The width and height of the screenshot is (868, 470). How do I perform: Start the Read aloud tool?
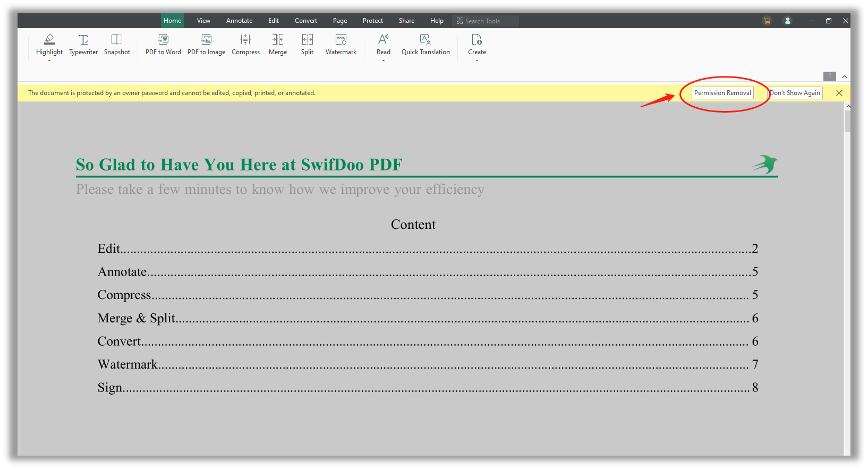click(x=384, y=45)
